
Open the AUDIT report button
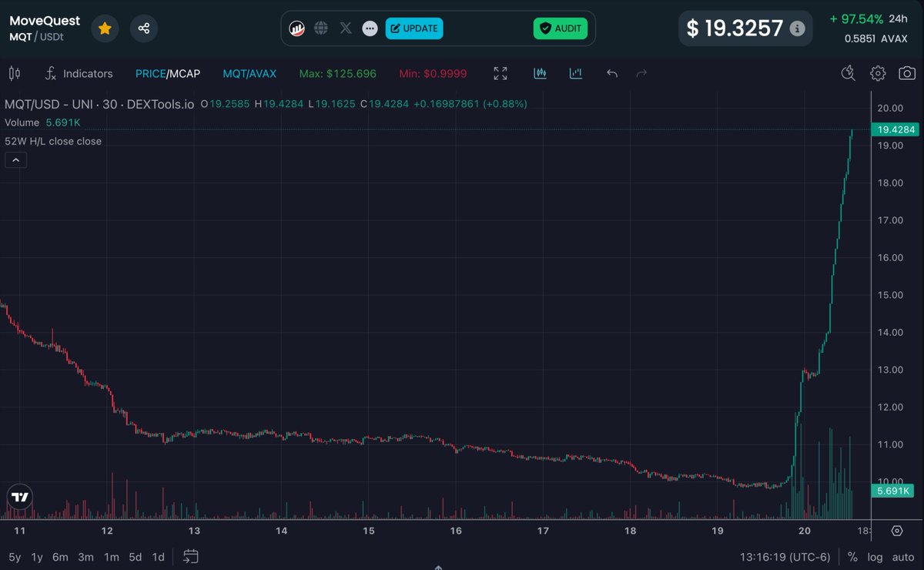pyautogui.click(x=561, y=28)
